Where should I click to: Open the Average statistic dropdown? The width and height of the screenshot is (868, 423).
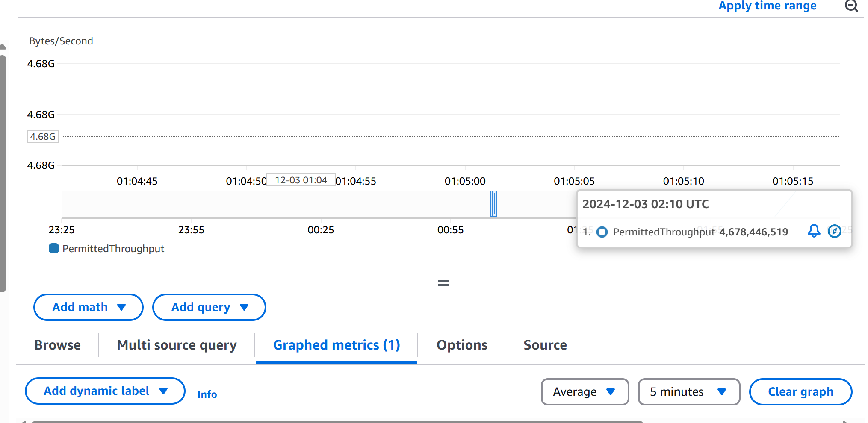584,392
